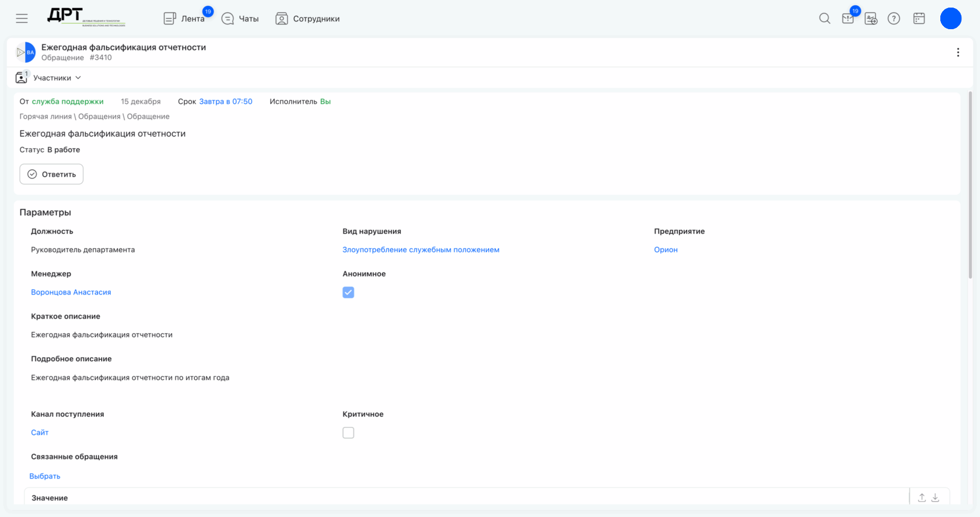980x517 pixels.
Task: Uncheck the Анонимное checkbox
Action: coord(348,292)
